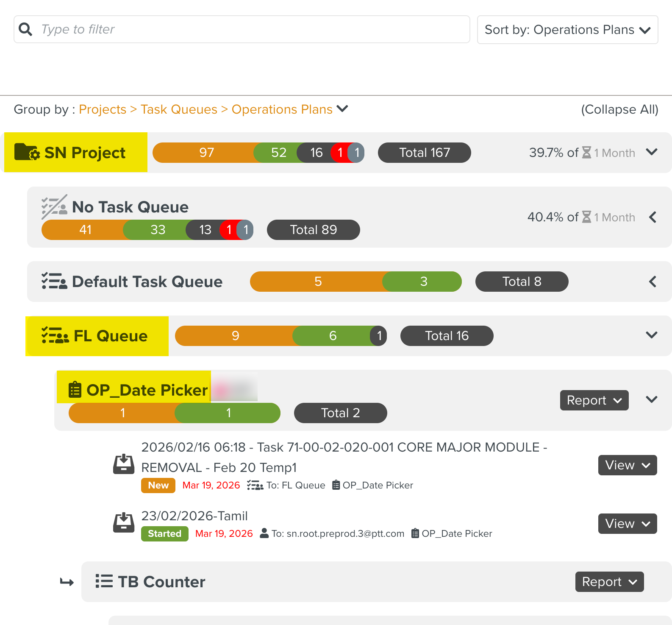Click the OP_Date Picker clipboard icon

click(75, 389)
